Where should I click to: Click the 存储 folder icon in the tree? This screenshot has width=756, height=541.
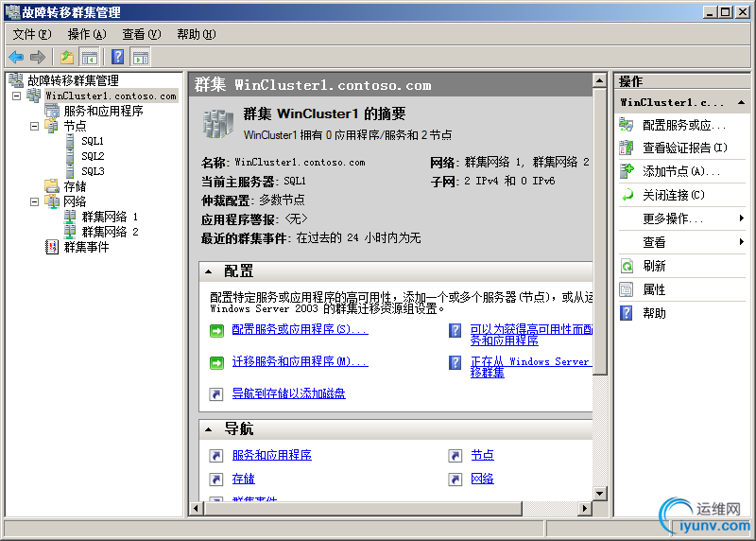pyautogui.click(x=52, y=185)
